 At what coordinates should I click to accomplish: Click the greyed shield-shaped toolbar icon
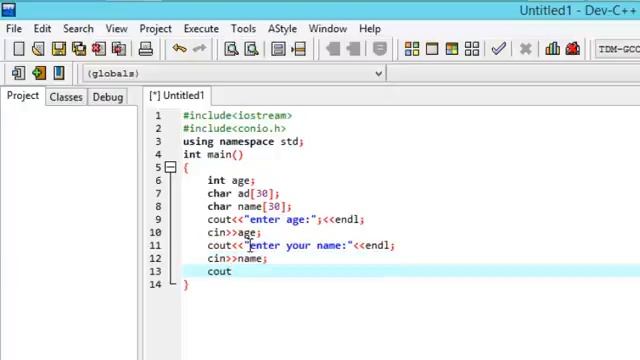(380, 49)
